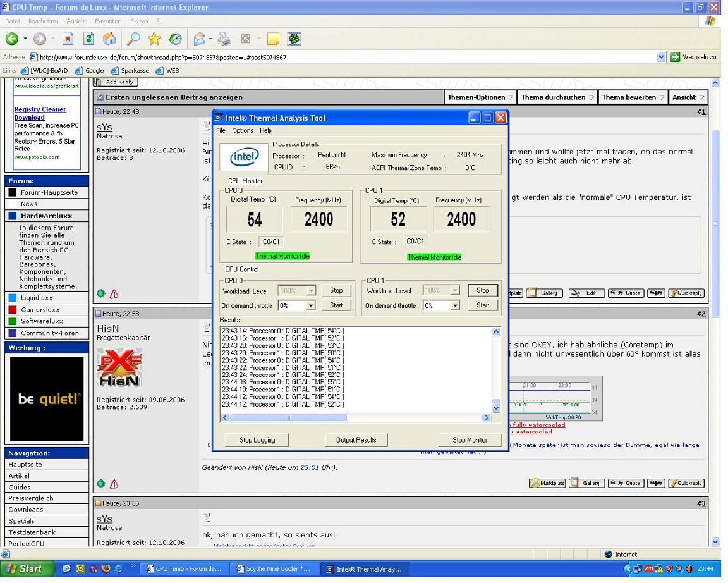
Task: Click the IE Forward arrow button
Action: [x=39, y=39]
